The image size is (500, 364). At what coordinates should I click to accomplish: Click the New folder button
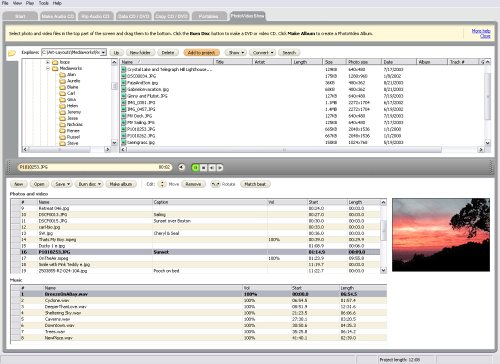(x=140, y=52)
